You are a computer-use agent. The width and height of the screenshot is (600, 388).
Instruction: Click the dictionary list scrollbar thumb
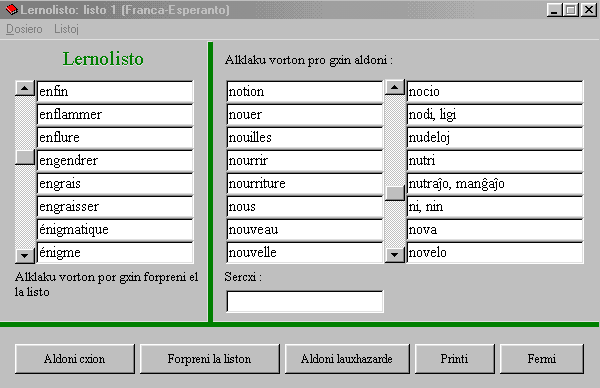click(395, 193)
